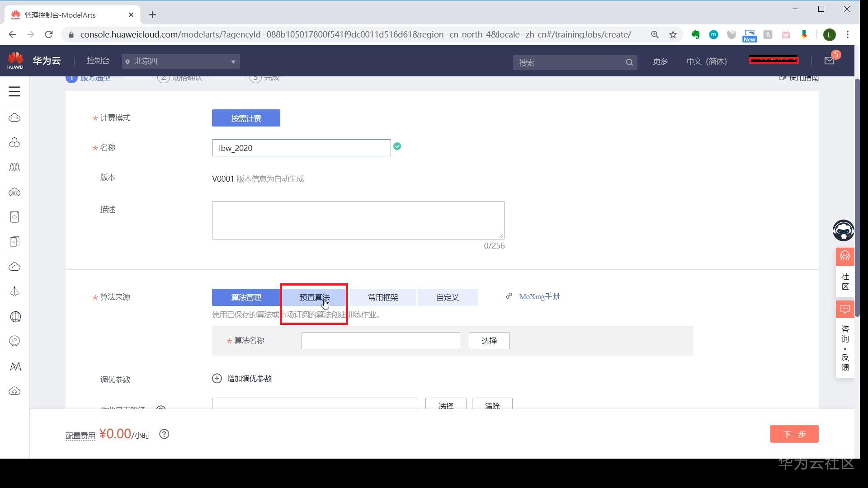Click the mail notification icon
The width and height of the screenshot is (868, 488).
coord(829,61)
